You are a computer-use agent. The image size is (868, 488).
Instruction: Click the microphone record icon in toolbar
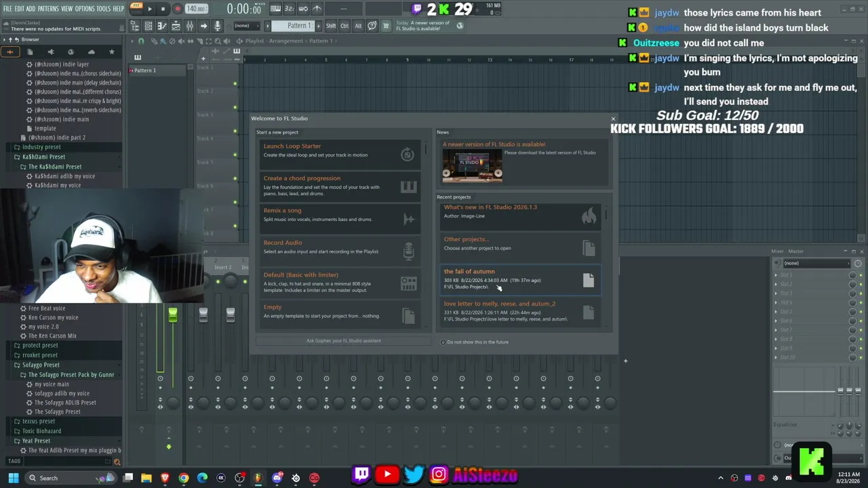(x=218, y=26)
